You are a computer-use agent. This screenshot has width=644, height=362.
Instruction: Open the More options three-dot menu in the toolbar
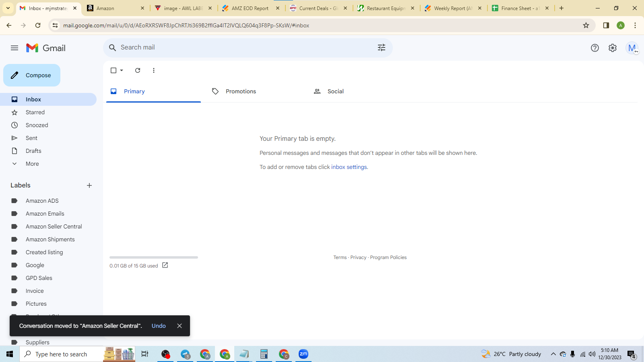coord(154,70)
